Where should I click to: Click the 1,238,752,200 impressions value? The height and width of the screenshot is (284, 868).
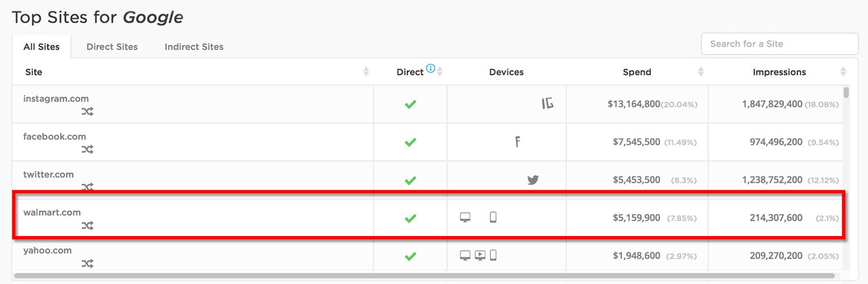(773, 180)
